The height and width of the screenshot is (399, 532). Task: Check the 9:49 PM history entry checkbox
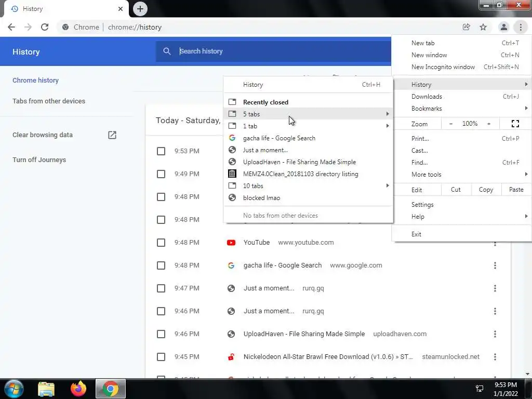[161, 174]
